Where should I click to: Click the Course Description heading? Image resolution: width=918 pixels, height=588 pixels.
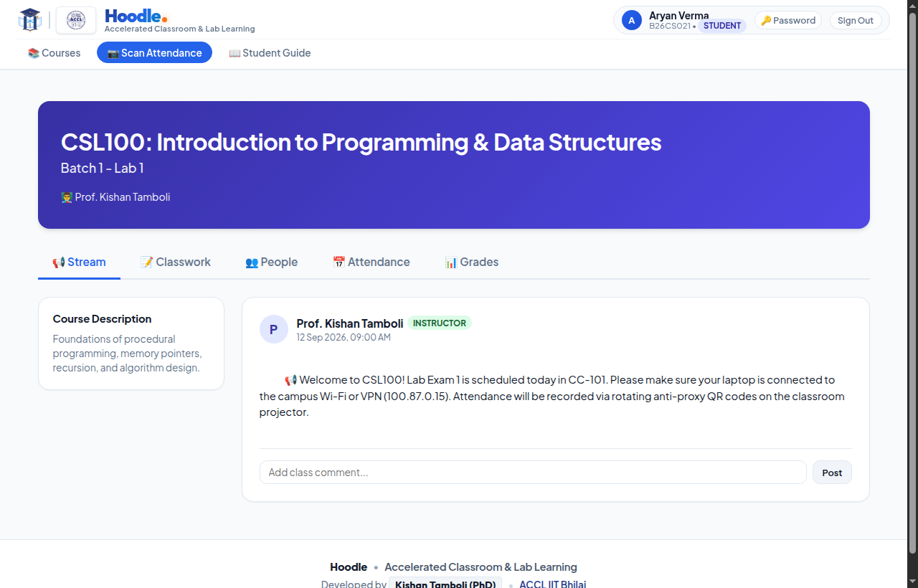tap(102, 318)
